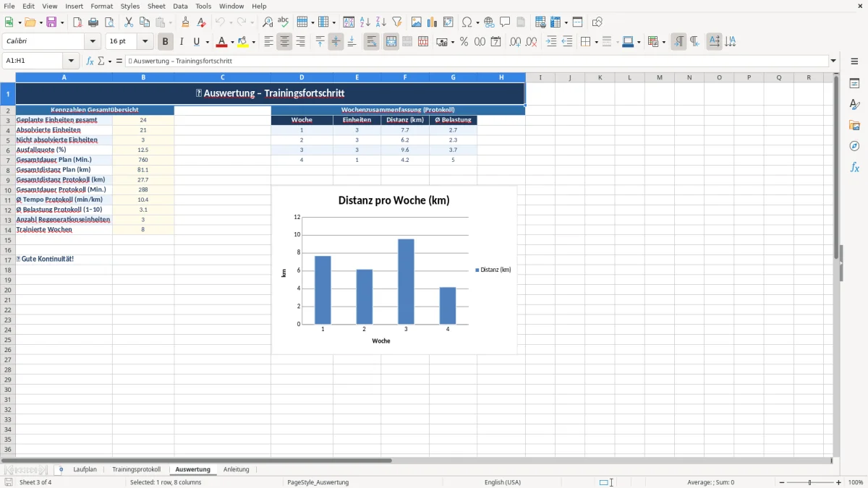Open the background color dropdown arrow
The height and width of the screenshot is (488, 868).
pyautogui.click(x=254, y=42)
